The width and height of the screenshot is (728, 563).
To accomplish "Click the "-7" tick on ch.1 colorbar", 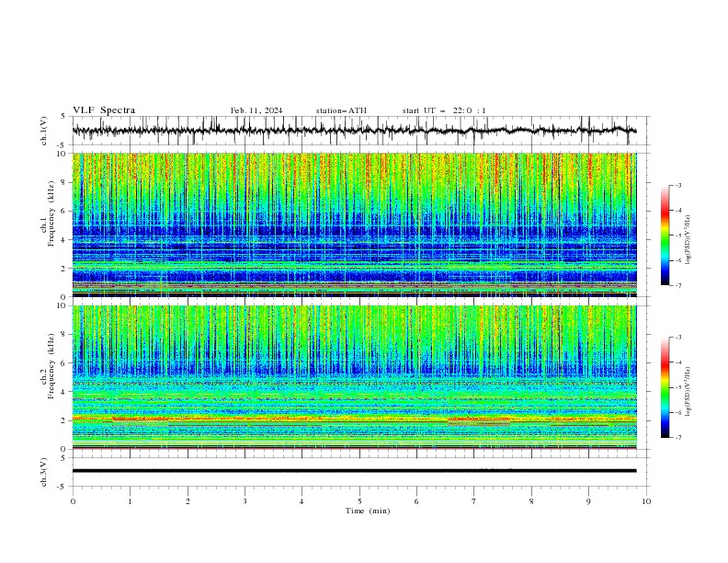I will click(678, 285).
